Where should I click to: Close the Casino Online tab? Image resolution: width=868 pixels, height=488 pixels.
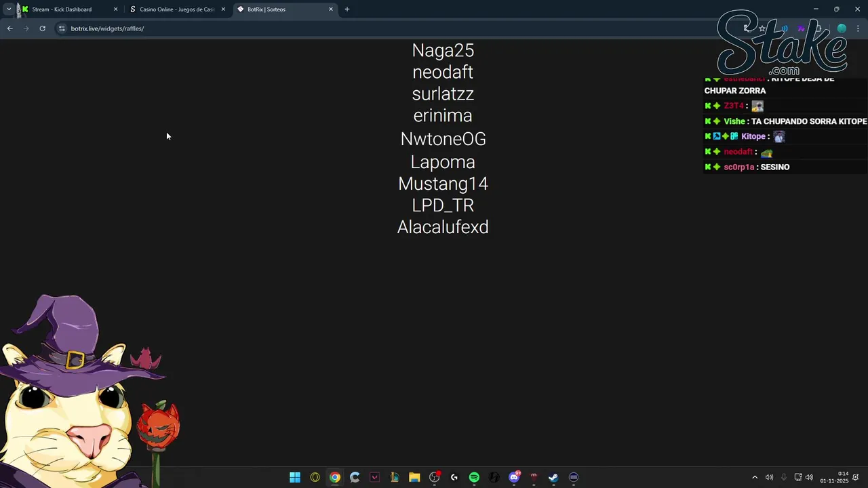point(223,9)
